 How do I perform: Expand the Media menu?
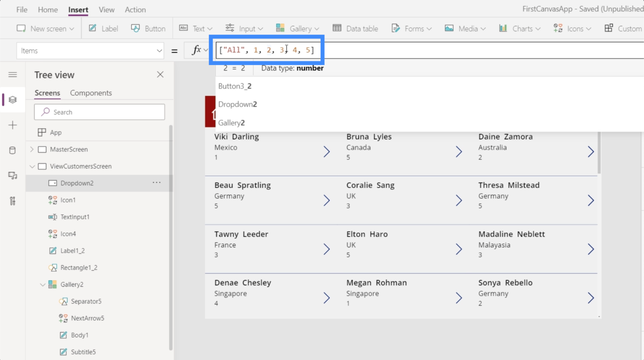coord(465,28)
